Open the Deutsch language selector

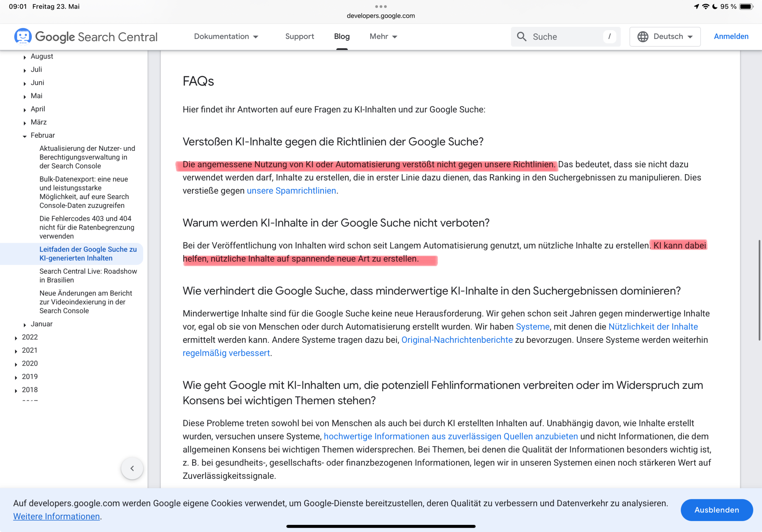(x=665, y=37)
